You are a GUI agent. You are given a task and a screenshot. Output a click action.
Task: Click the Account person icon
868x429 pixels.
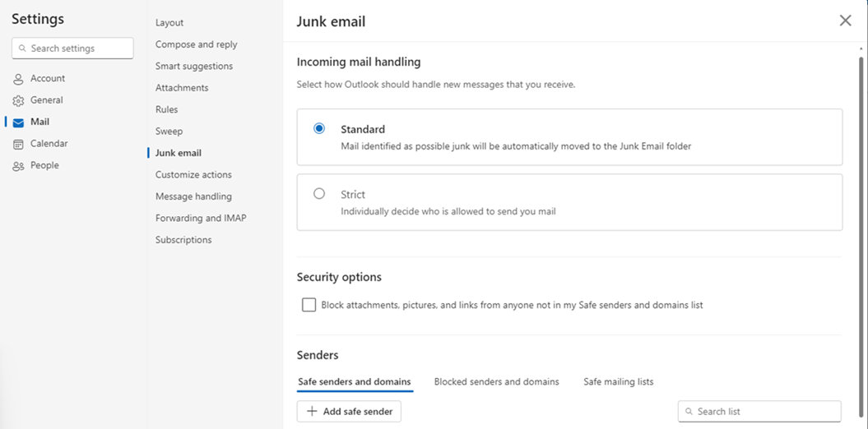18,79
